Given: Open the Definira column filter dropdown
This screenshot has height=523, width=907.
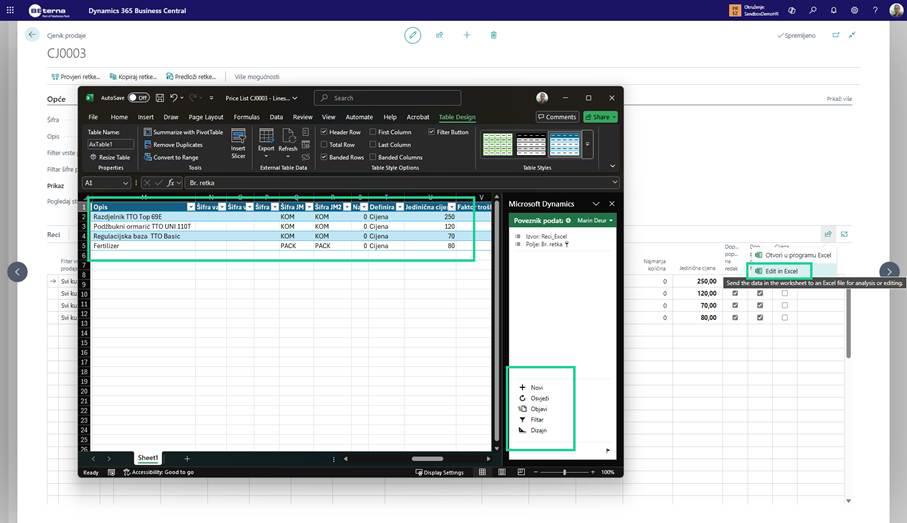Looking at the screenshot, I should [x=400, y=207].
